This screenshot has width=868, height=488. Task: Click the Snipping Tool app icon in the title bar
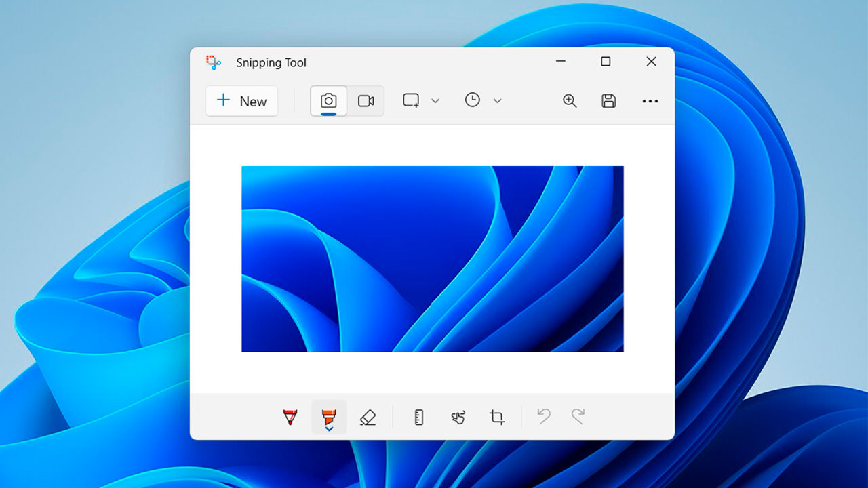(214, 62)
